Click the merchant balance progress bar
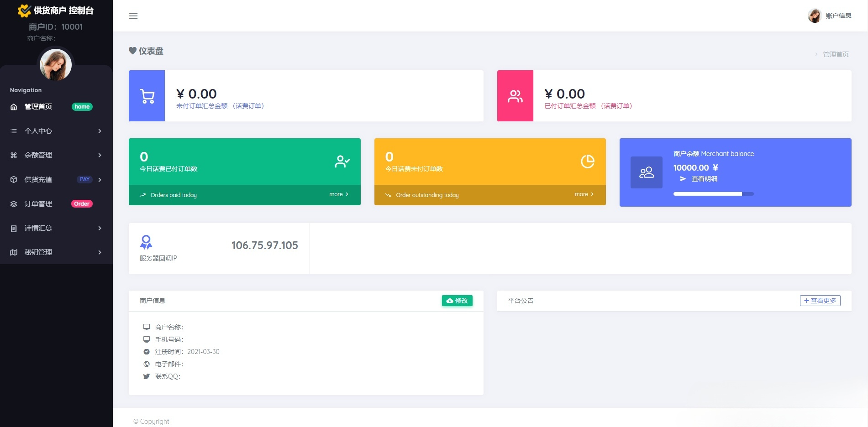868x427 pixels. click(x=713, y=194)
